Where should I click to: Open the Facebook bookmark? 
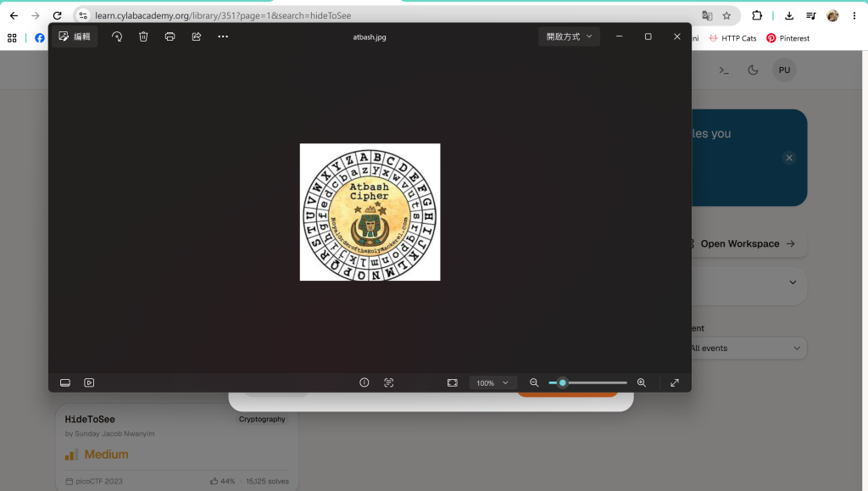[x=39, y=38]
